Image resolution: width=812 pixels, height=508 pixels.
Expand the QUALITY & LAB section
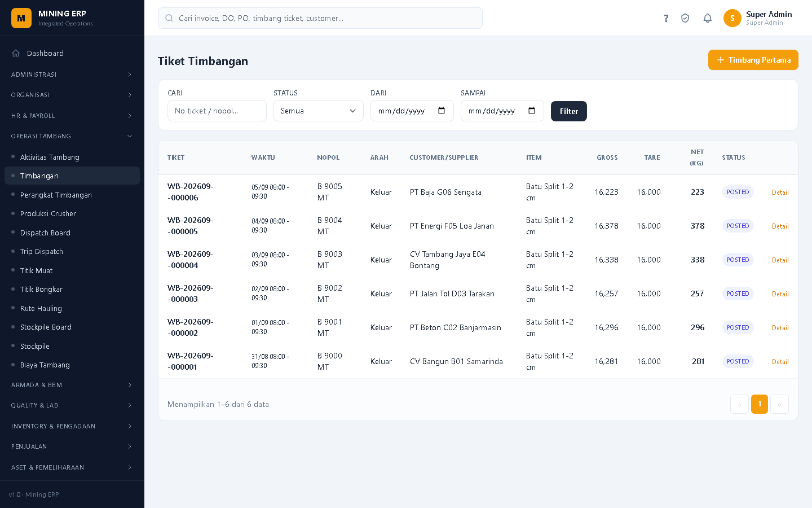pos(72,405)
